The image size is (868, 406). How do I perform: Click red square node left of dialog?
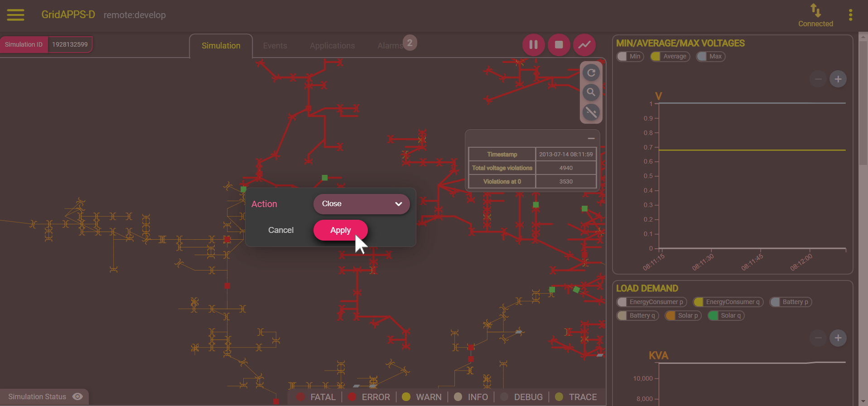click(227, 239)
